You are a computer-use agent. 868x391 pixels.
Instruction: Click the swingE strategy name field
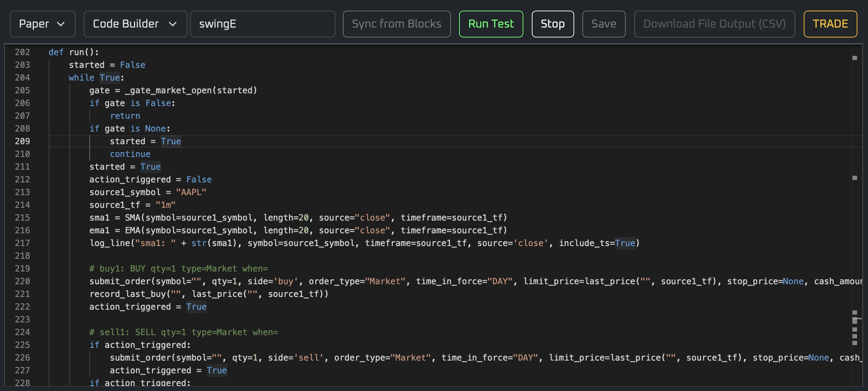coord(263,24)
